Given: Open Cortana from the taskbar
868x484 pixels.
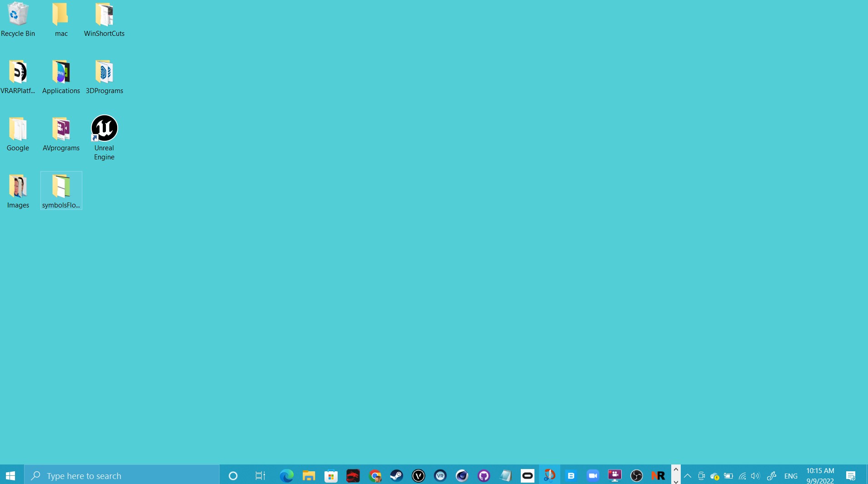Looking at the screenshot, I should (233, 475).
